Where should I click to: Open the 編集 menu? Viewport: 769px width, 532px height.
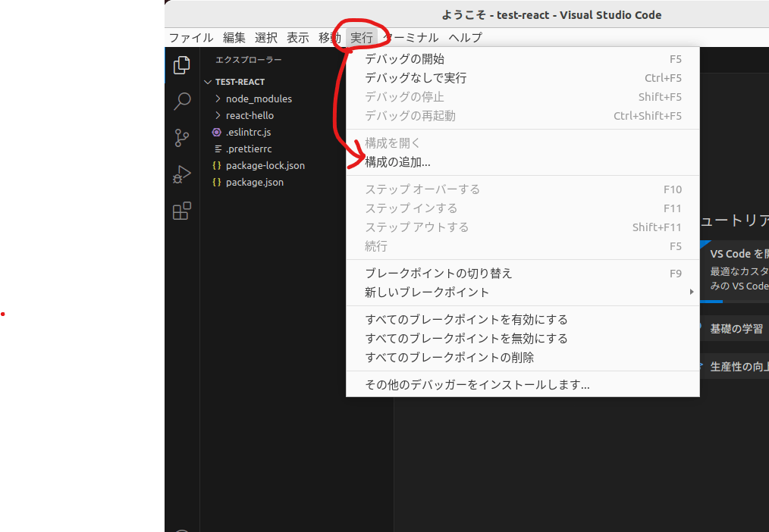click(234, 38)
